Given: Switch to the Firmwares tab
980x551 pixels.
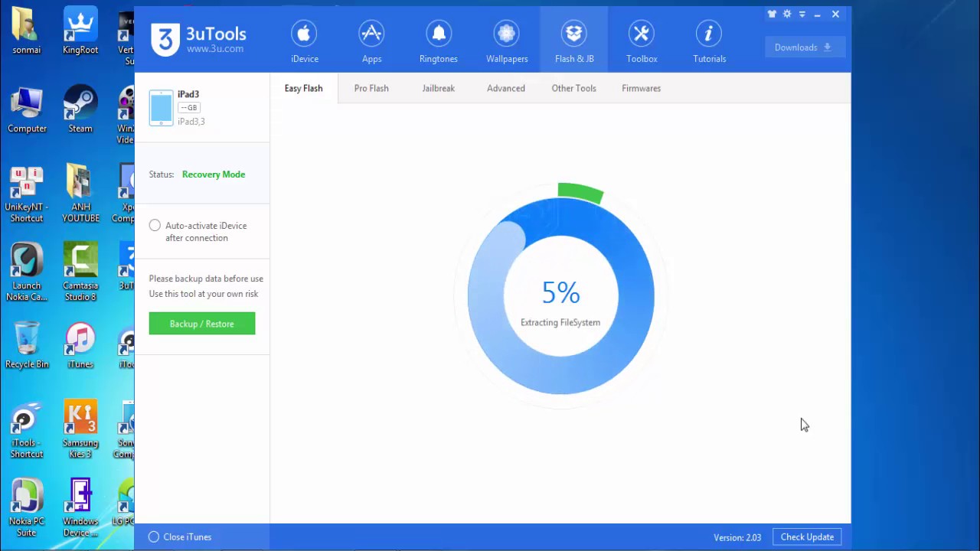Looking at the screenshot, I should tap(641, 88).
